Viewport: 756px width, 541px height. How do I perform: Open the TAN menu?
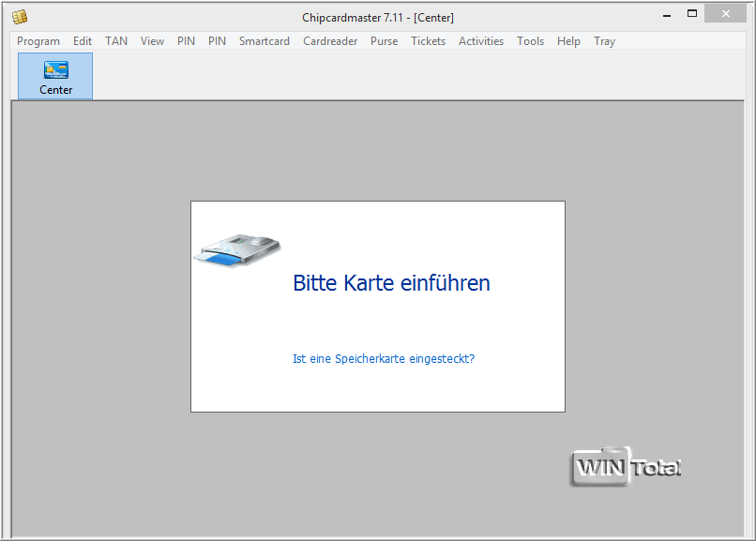pyautogui.click(x=116, y=41)
